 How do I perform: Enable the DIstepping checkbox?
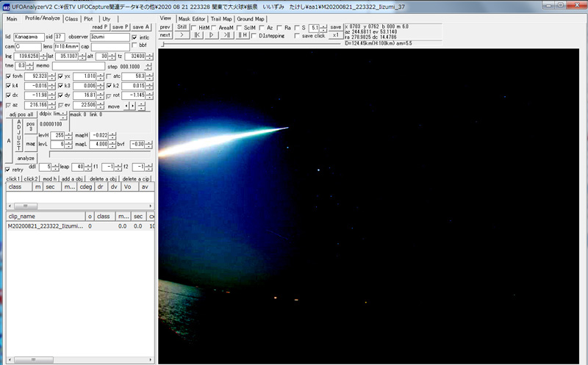[x=254, y=35]
